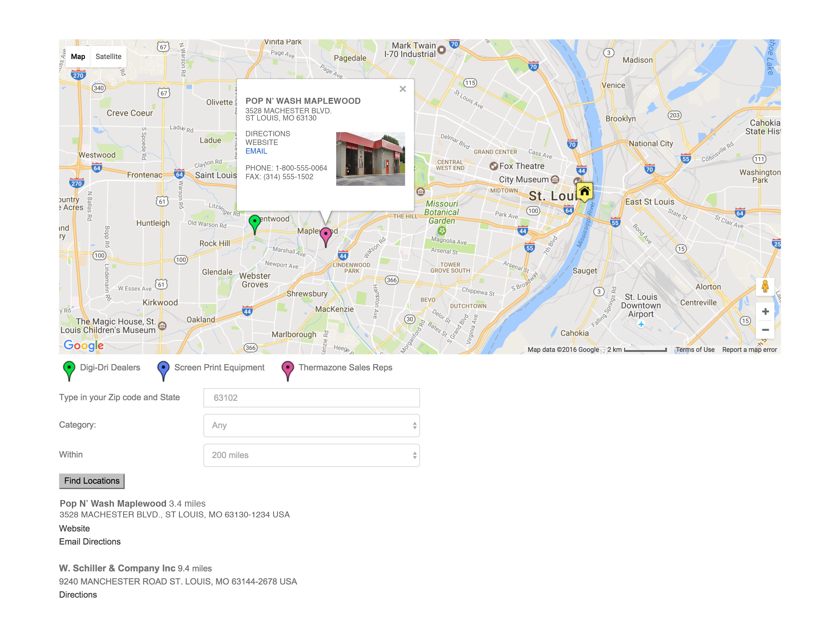Click the East St Louis map label
Viewport: 840px width, 634px height.
pos(650,202)
